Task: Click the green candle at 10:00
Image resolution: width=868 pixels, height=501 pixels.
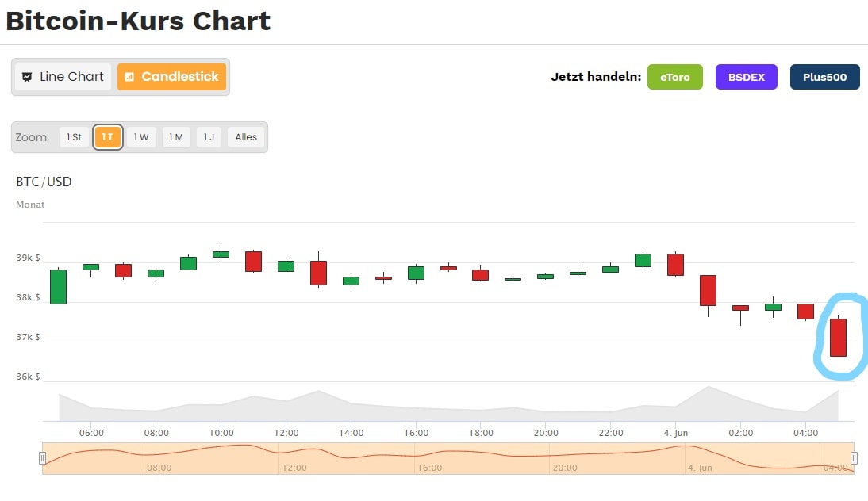Action: [221, 254]
